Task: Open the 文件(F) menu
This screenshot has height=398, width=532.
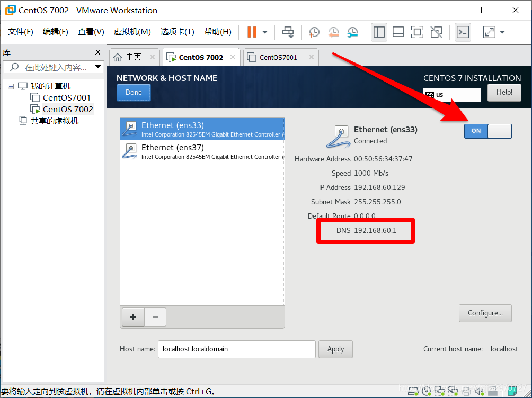Action: tap(20, 32)
